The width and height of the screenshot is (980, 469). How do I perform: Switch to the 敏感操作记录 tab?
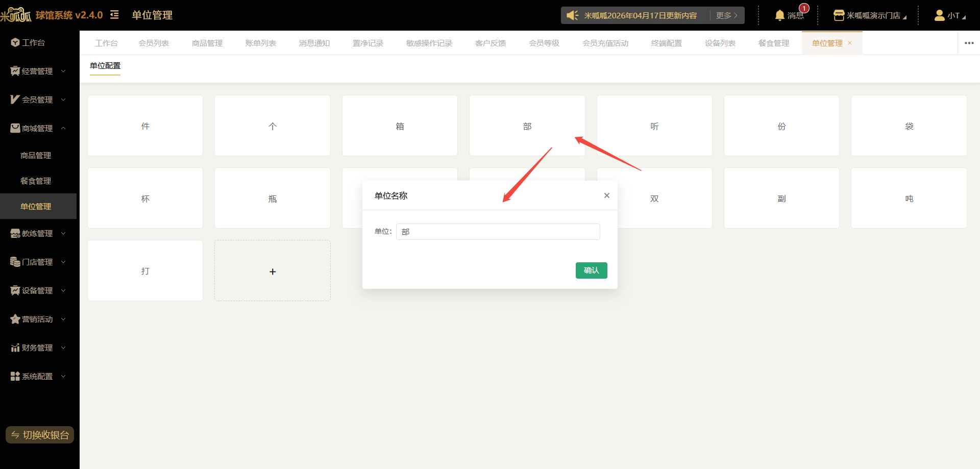(x=429, y=43)
